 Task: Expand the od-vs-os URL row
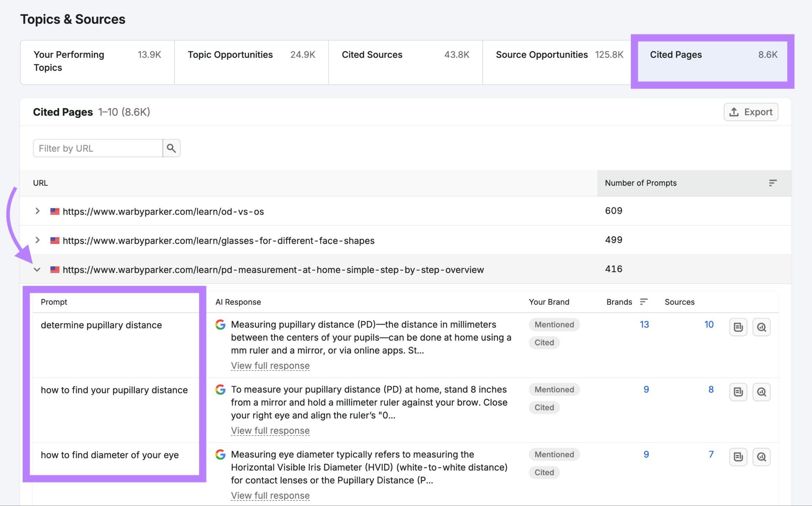[x=37, y=211]
